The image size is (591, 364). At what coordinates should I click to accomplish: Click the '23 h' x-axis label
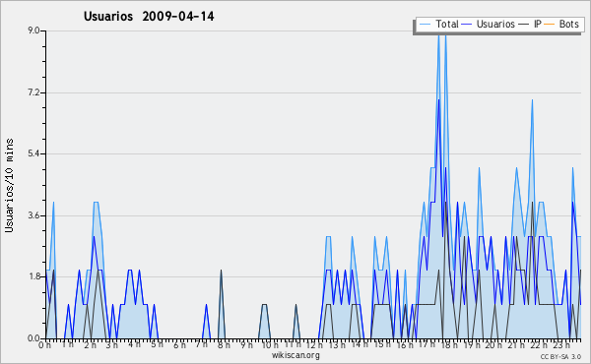[x=561, y=344]
